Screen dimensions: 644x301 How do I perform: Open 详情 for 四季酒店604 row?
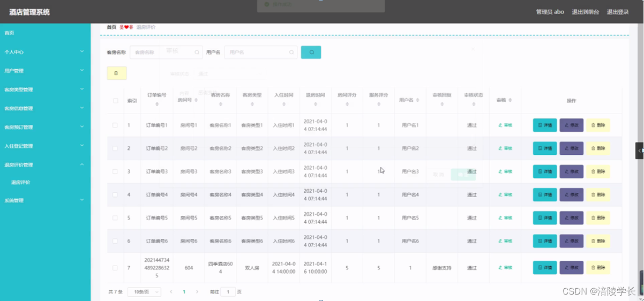(545, 267)
